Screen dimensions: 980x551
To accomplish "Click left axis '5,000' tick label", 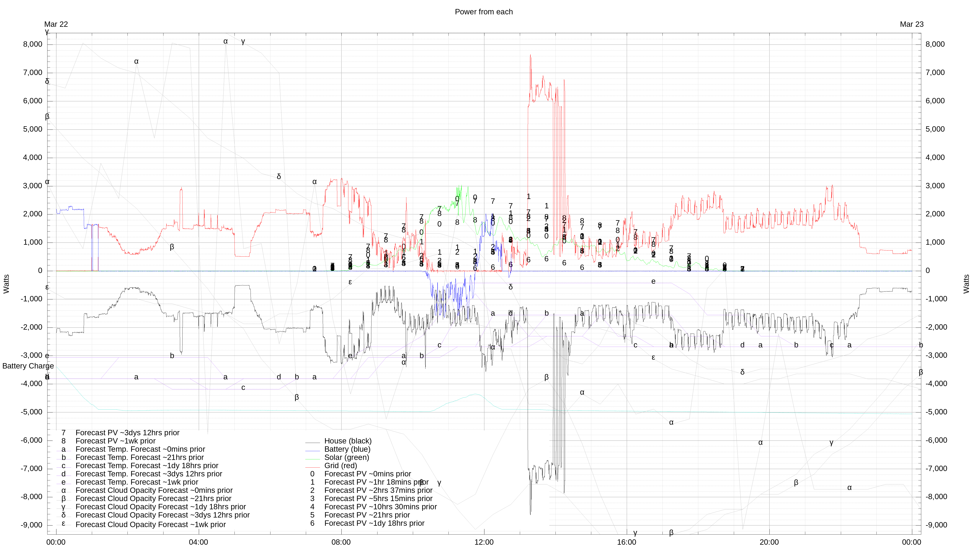I will click(x=33, y=129).
